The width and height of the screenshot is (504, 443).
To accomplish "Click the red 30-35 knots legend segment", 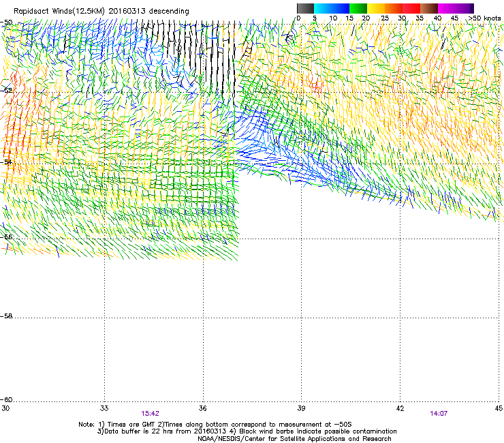I will click(x=411, y=8).
